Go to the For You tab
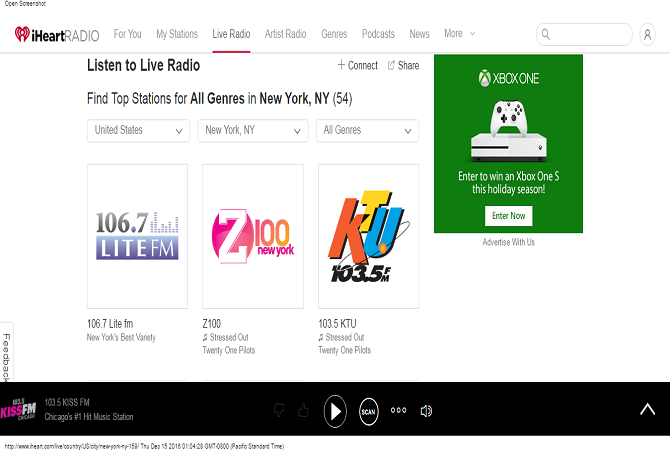The height and width of the screenshot is (450, 670). pyautogui.click(x=127, y=34)
